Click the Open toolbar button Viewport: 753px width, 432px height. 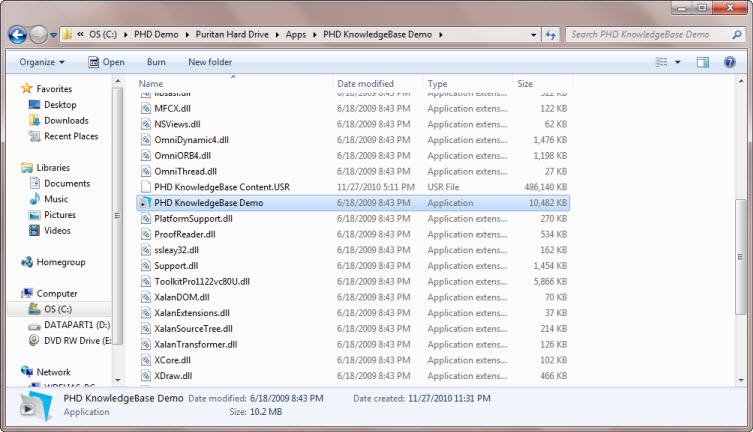point(106,62)
